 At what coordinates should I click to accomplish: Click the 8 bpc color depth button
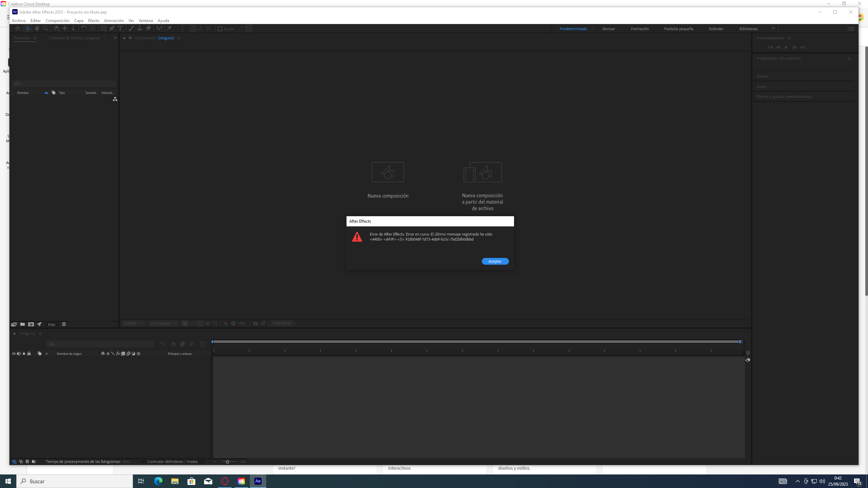click(x=52, y=324)
